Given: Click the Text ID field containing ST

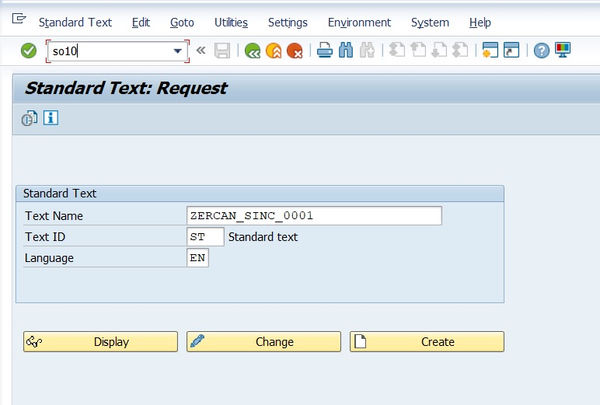Looking at the screenshot, I should pyautogui.click(x=205, y=237).
